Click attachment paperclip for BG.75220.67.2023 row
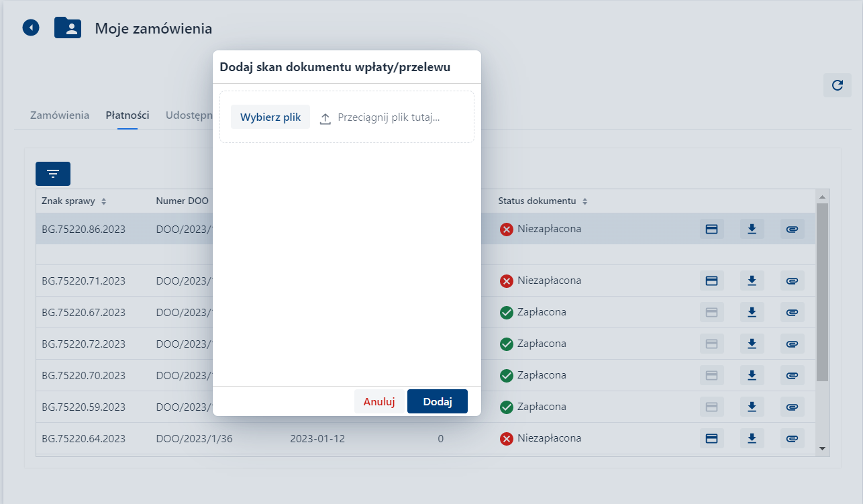Image resolution: width=863 pixels, height=504 pixels. coord(792,312)
